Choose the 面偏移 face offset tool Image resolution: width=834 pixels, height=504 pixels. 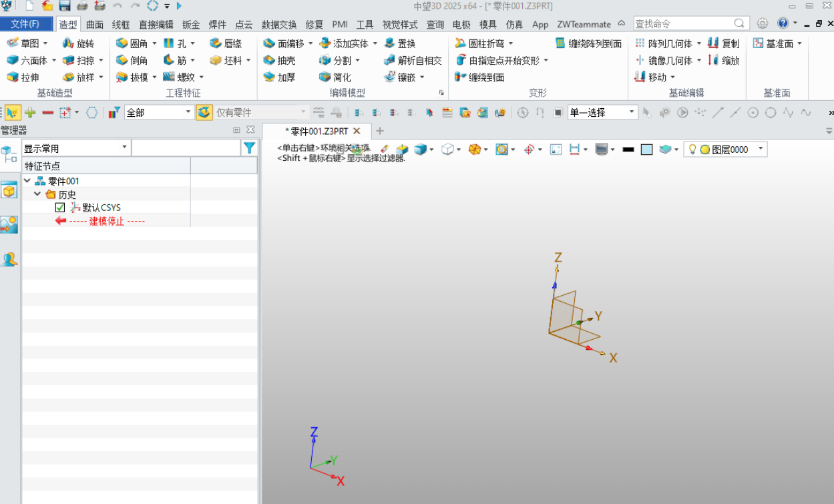pyautogui.click(x=284, y=43)
